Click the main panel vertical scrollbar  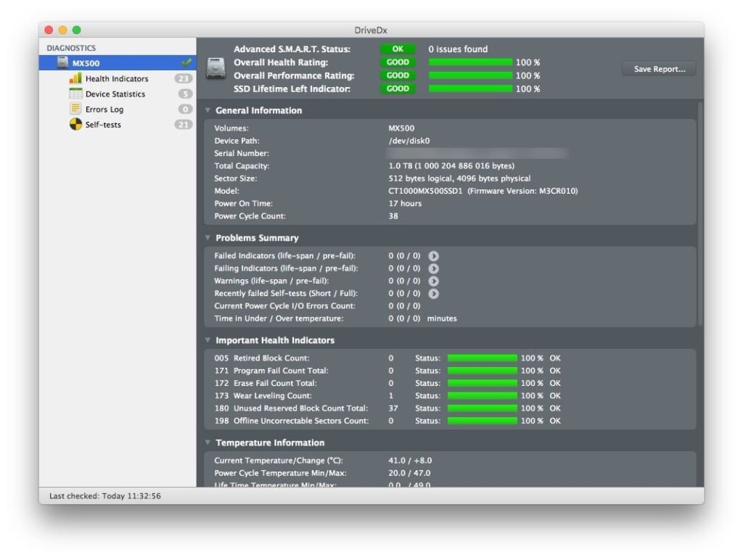(700, 213)
